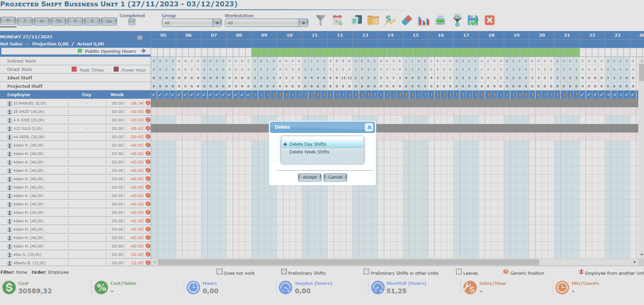
Task: Open the comment bubble for Monday 27/11/2023
Action: (140, 38)
